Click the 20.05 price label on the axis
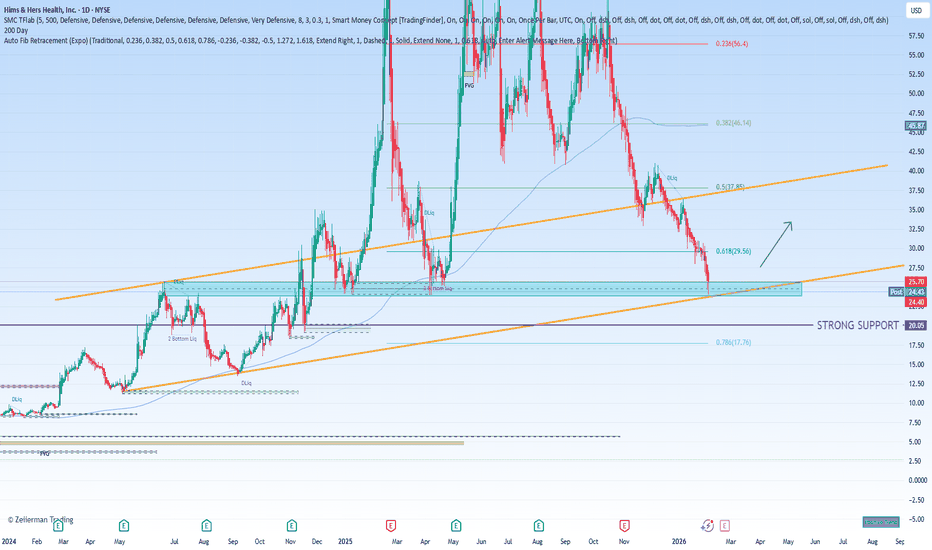 [916, 325]
